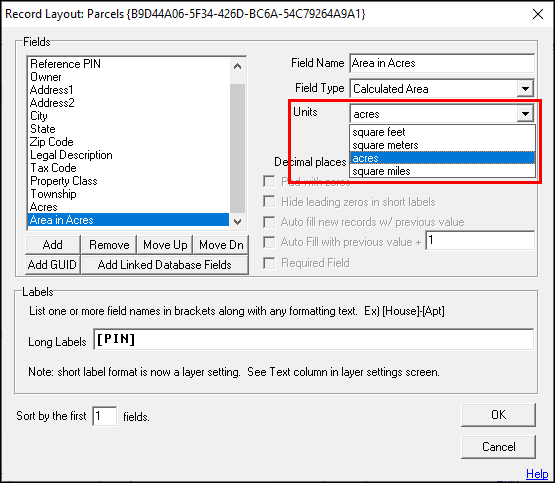Select the Owner field in the list
This screenshot has width=555, height=483.
(x=129, y=77)
